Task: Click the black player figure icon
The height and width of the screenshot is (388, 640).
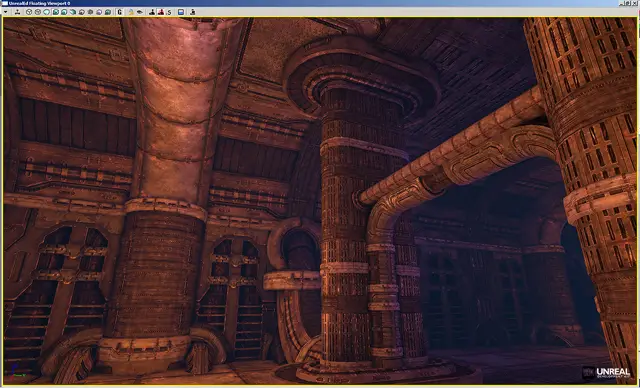Action: pos(152,12)
